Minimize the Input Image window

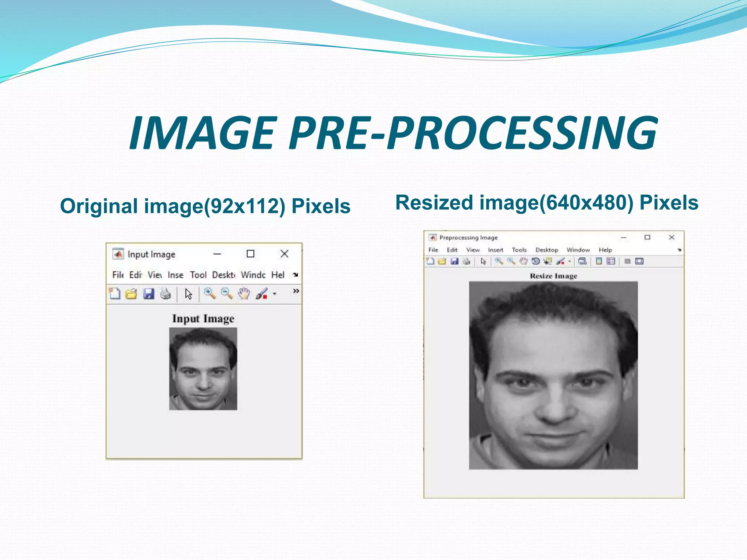217,254
